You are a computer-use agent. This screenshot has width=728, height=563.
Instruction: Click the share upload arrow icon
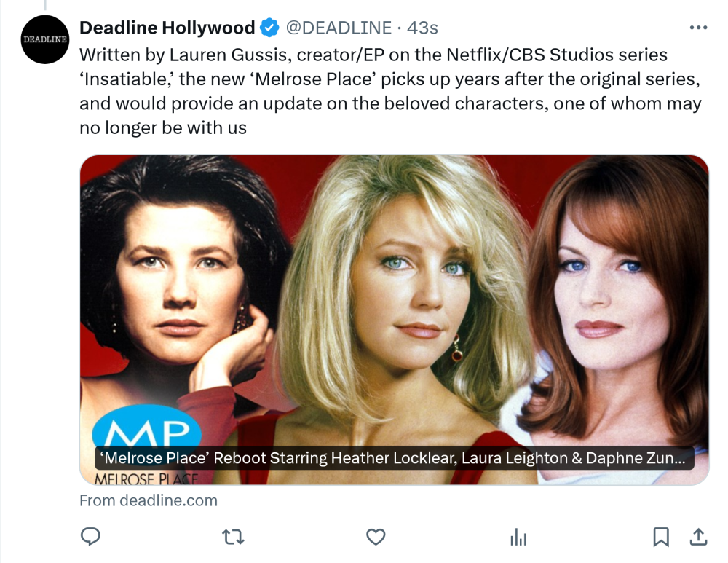[x=698, y=537]
